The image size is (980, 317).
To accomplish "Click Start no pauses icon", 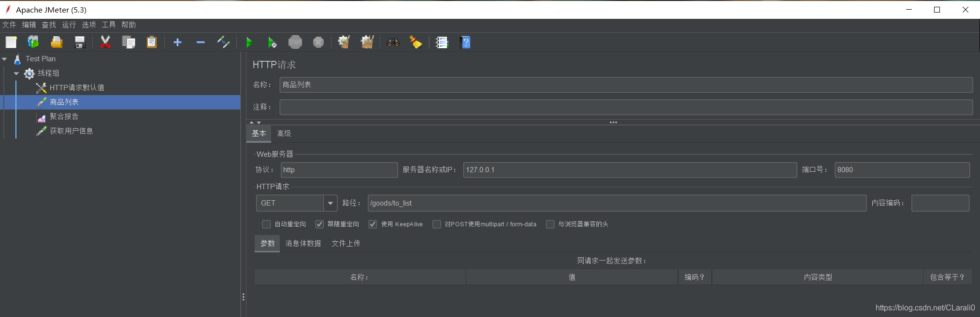I will [273, 42].
